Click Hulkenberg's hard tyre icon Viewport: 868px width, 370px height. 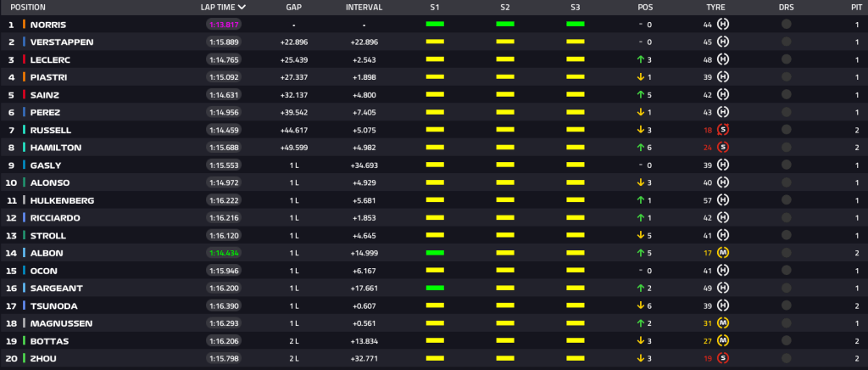tap(723, 200)
